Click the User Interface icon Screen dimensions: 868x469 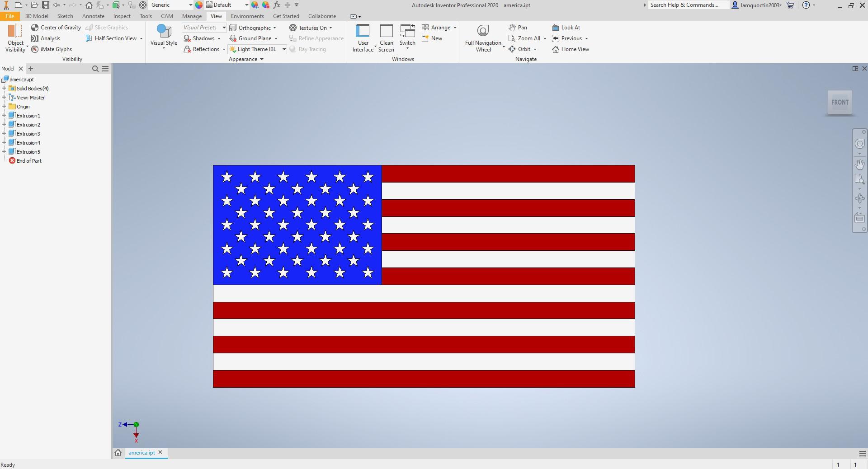[x=363, y=31]
